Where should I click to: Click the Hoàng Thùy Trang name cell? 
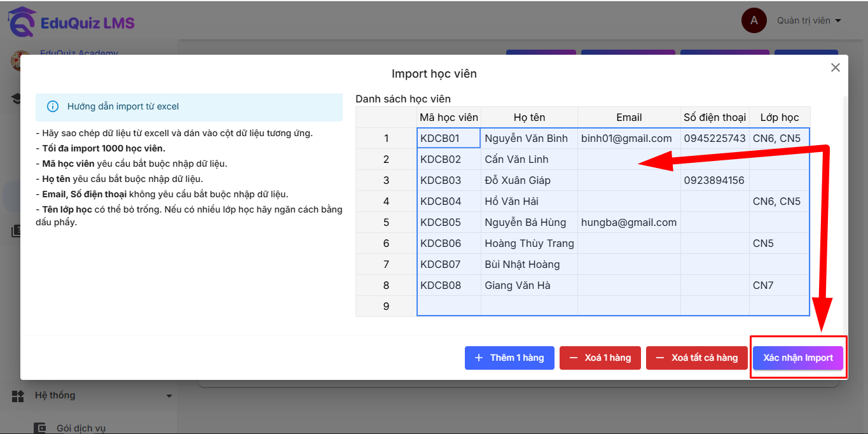529,243
